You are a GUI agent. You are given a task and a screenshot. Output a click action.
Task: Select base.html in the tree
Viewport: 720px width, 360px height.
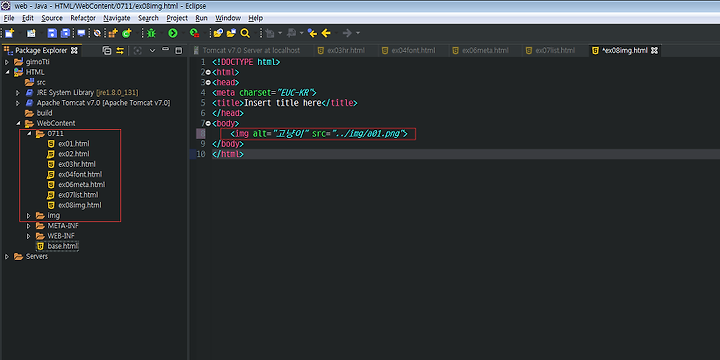click(x=63, y=246)
